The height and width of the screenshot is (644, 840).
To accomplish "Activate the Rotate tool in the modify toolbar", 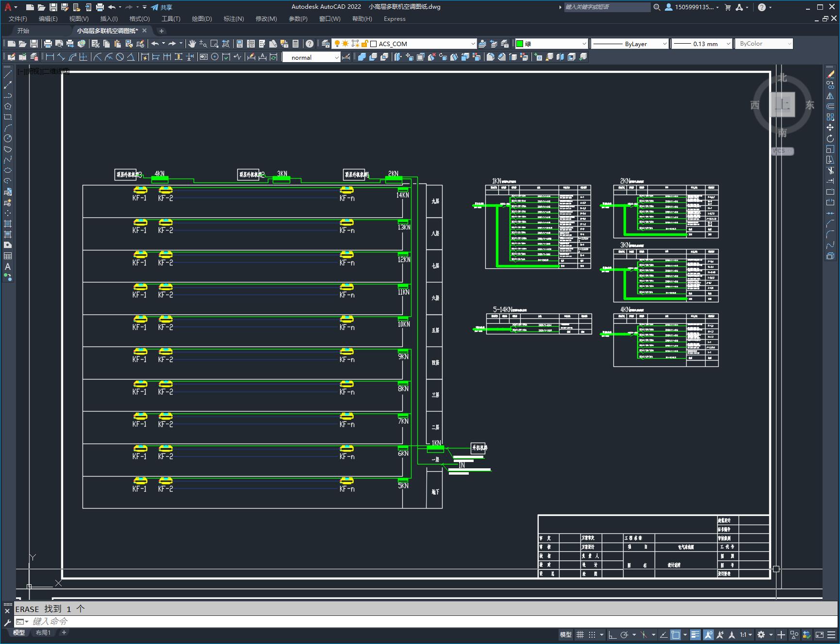I will coord(830,139).
